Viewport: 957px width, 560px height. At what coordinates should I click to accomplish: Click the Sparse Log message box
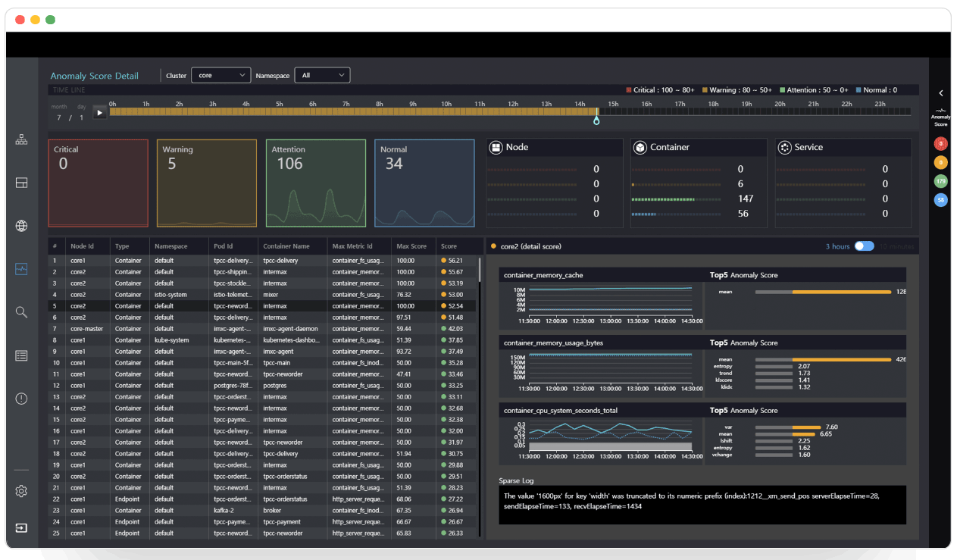click(702, 505)
